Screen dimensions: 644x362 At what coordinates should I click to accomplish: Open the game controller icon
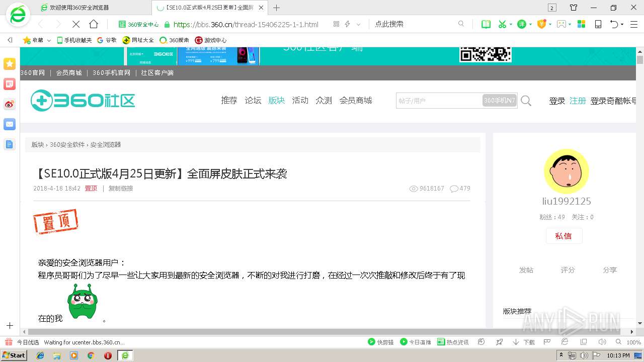coord(561,24)
